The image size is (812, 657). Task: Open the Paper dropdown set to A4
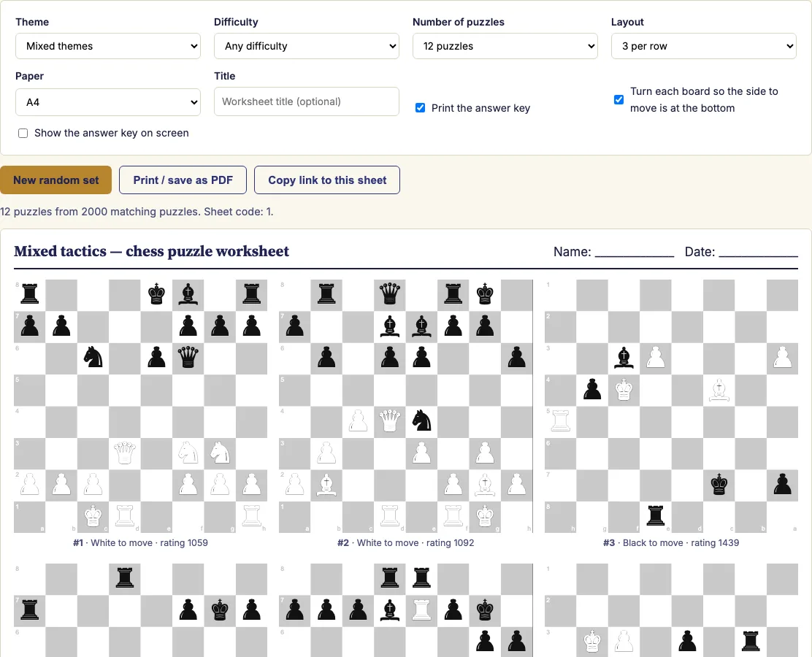pos(108,102)
